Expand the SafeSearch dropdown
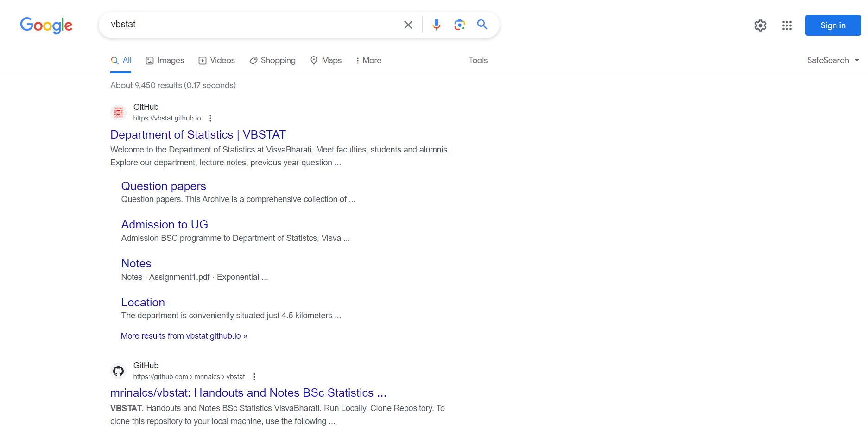 tap(833, 60)
